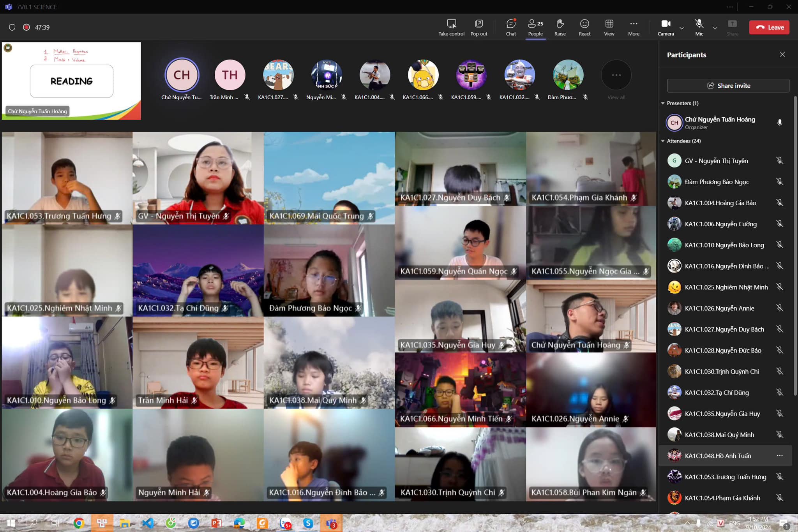Click muted mic for GV - Nguyễn Thị Tuyên

pyautogui.click(x=780, y=160)
